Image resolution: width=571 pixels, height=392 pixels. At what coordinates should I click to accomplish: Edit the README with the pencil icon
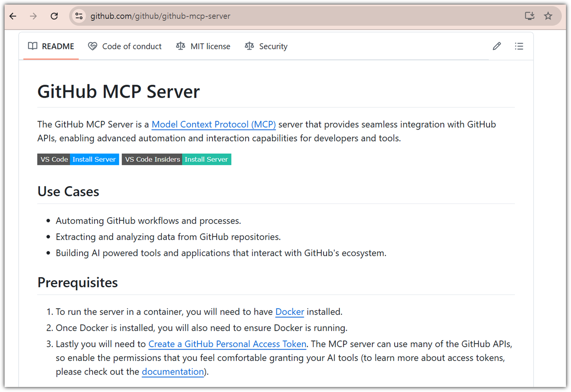497,46
